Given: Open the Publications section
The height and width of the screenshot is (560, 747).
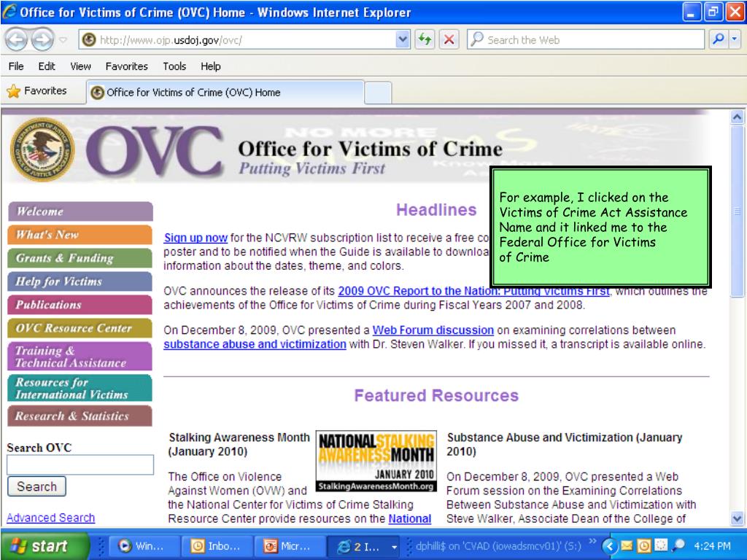Looking at the screenshot, I should pos(80,304).
